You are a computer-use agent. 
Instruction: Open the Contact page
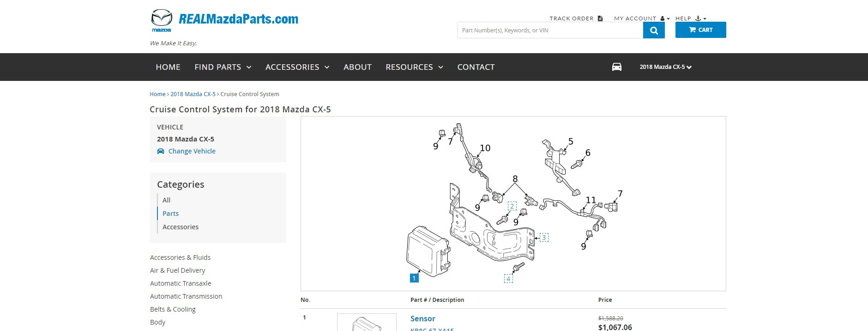point(476,67)
